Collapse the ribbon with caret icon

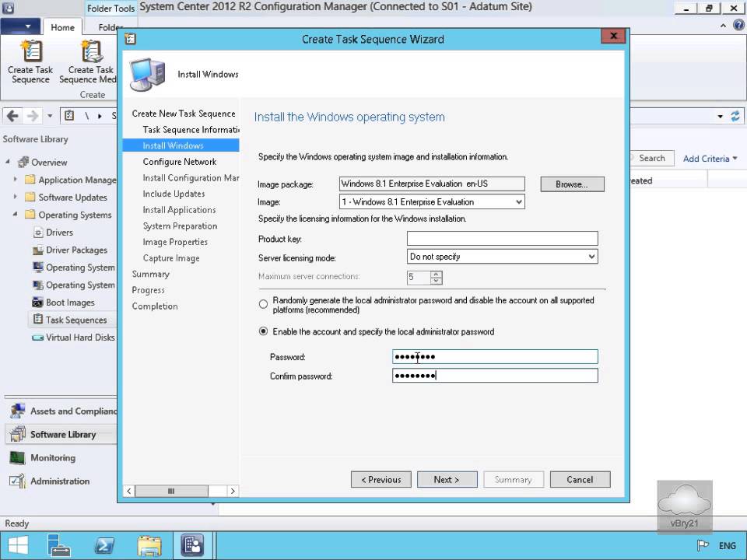(723, 26)
